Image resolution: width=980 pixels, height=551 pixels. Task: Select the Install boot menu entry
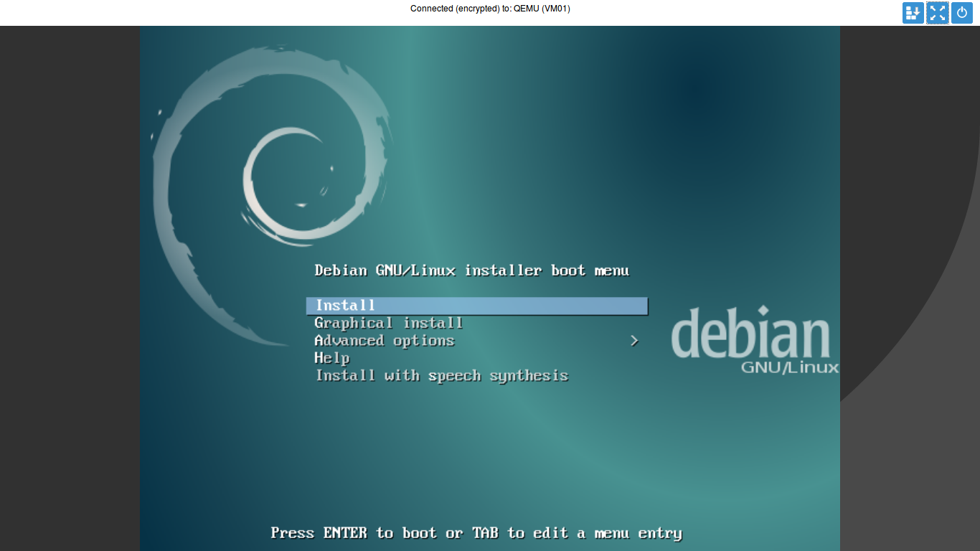point(477,306)
